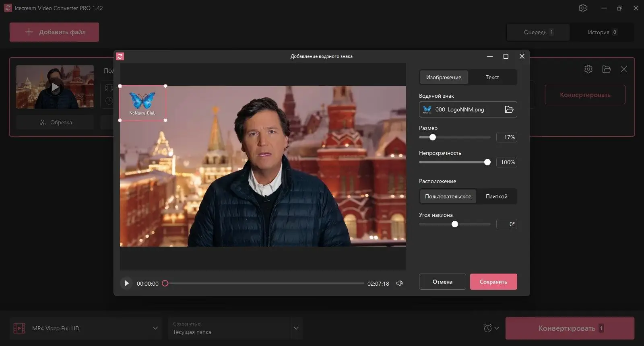Select Плиткой tiled placement option
Viewport: 644px width, 346px height.
[x=496, y=196]
